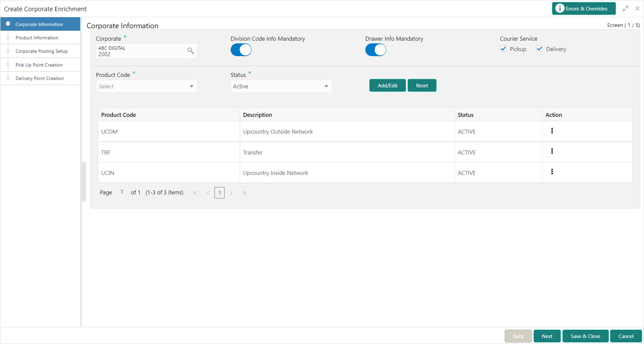Go to next page of table
The height and width of the screenshot is (344, 644).
(231, 193)
